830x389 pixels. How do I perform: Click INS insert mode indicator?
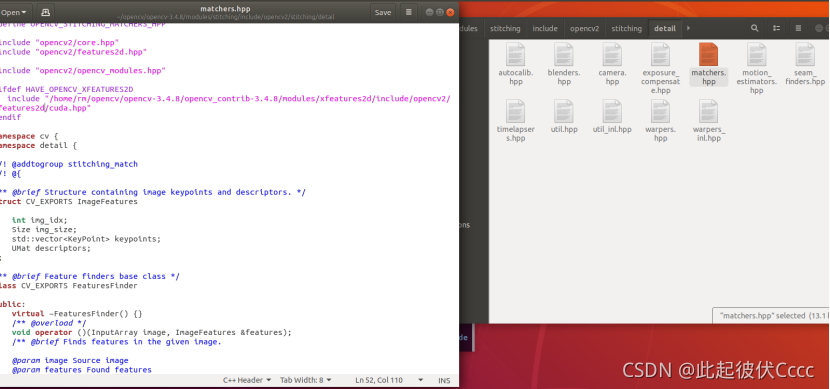pos(444,380)
